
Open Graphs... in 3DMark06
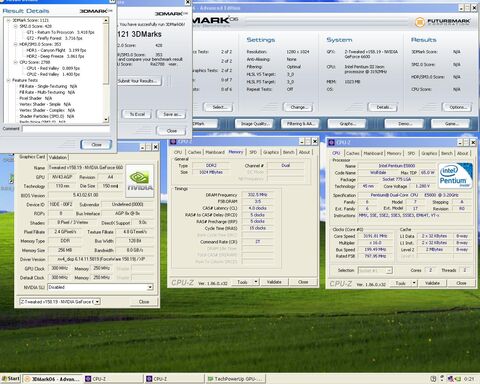[347, 124]
